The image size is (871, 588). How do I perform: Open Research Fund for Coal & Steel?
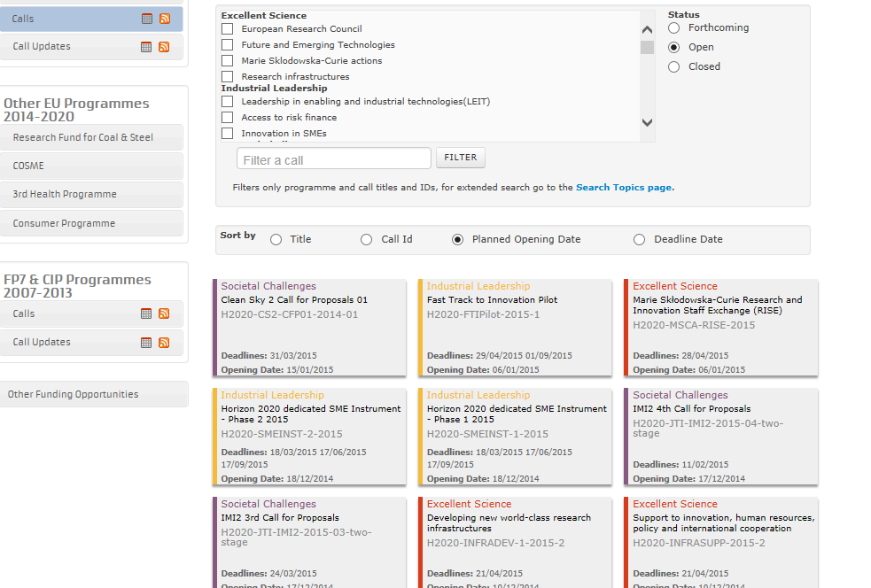[91, 137]
